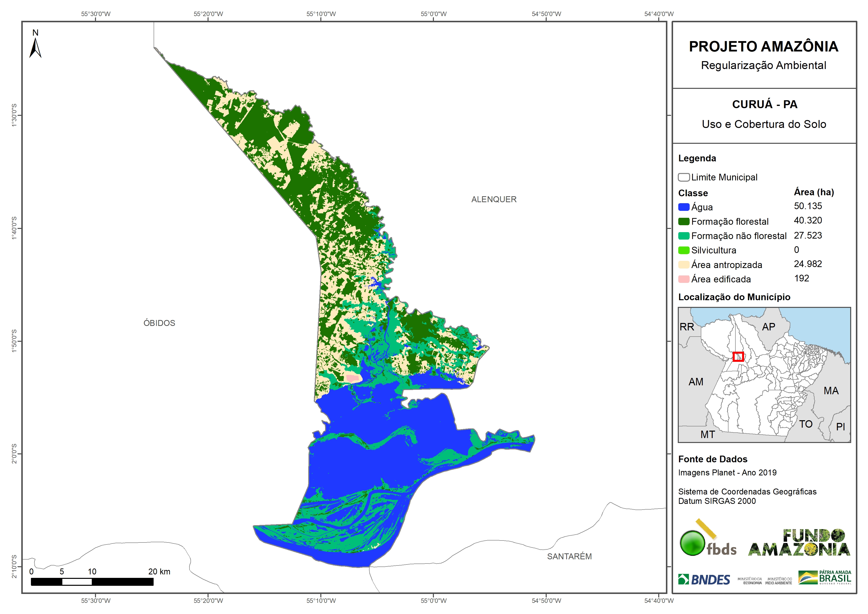Click the BNDES logo
This screenshot has width=868, height=614.
point(704,580)
